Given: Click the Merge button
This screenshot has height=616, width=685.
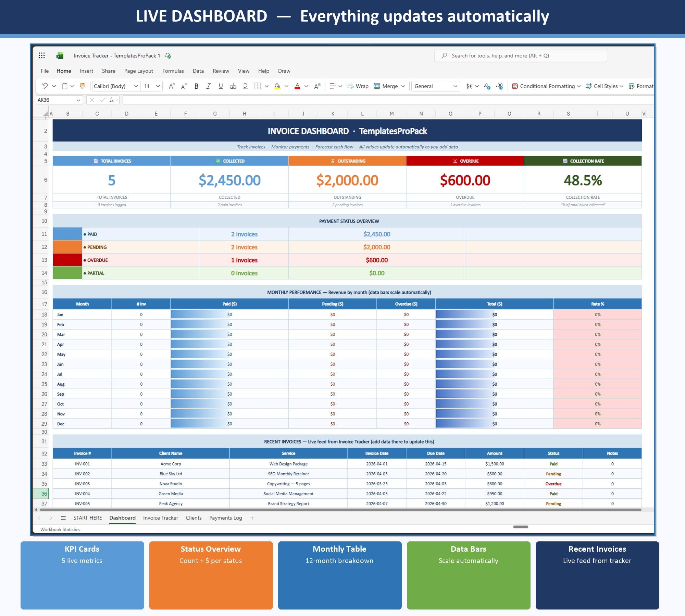Looking at the screenshot, I should pyautogui.click(x=386, y=86).
